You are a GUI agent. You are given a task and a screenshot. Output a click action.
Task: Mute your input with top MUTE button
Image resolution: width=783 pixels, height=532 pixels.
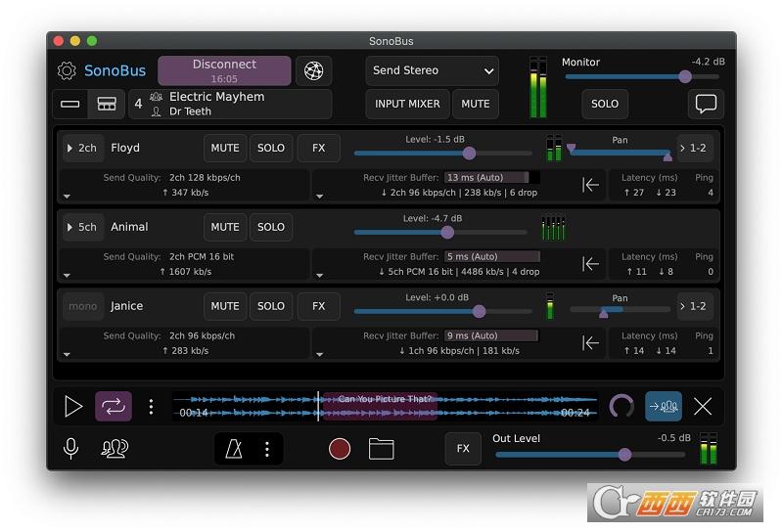[476, 104]
